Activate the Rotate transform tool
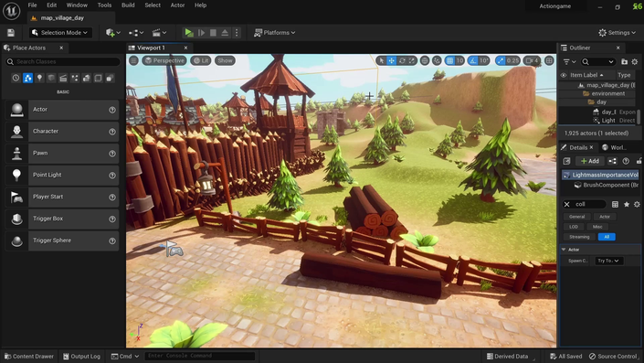The height and width of the screenshot is (363, 644). [402, 60]
